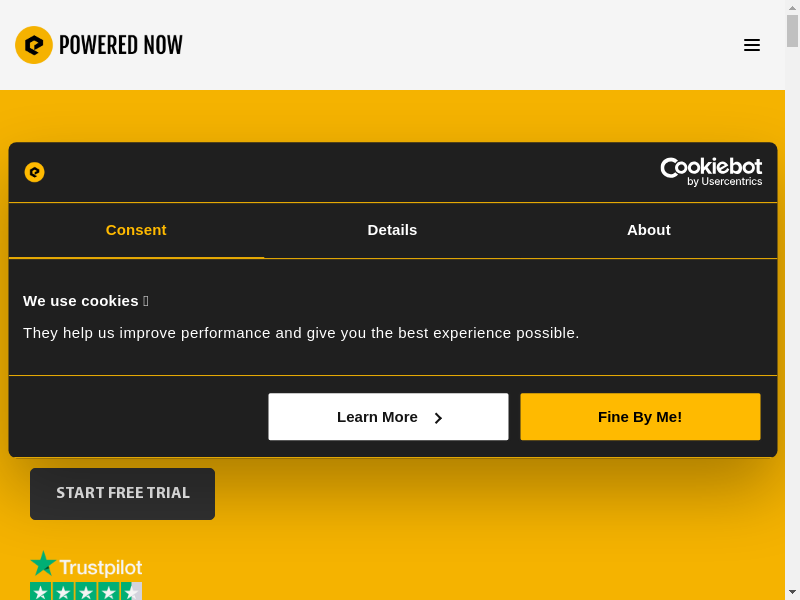The width and height of the screenshot is (800, 600).
Task: Open the About tab
Action: click(x=648, y=230)
